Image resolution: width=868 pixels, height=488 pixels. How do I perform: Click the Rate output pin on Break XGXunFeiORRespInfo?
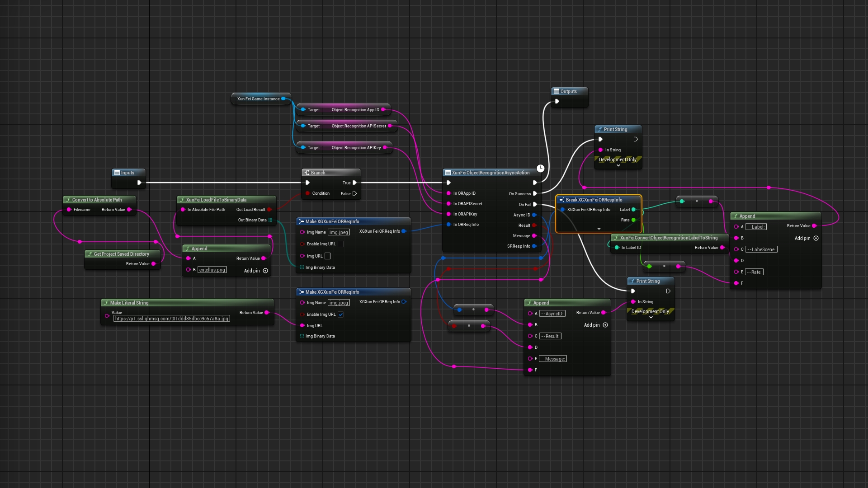(x=634, y=220)
